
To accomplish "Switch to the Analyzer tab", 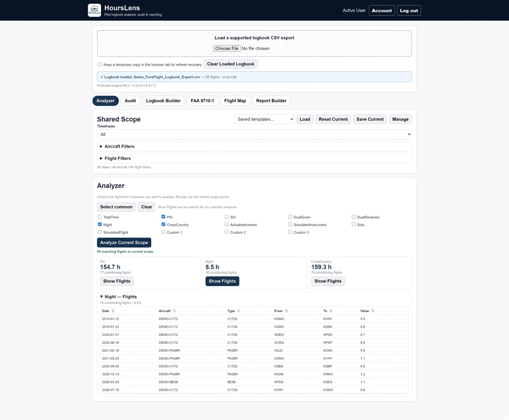I will pyautogui.click(x=106, y=101).
